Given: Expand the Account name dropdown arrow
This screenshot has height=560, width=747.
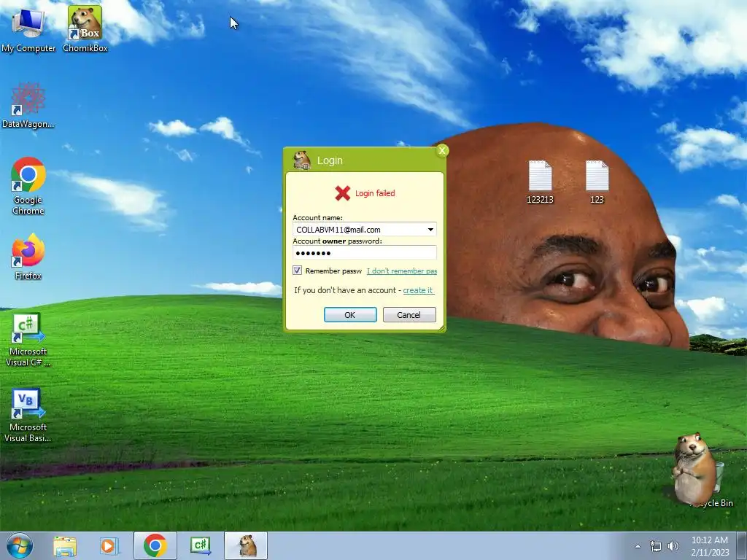Looking at the screenshot, I should click(x=430, y=230).
